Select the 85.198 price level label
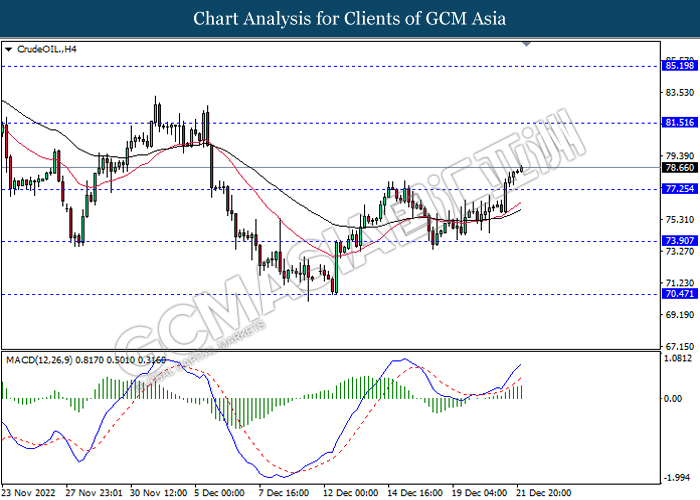700x500 pixels. 679,66
